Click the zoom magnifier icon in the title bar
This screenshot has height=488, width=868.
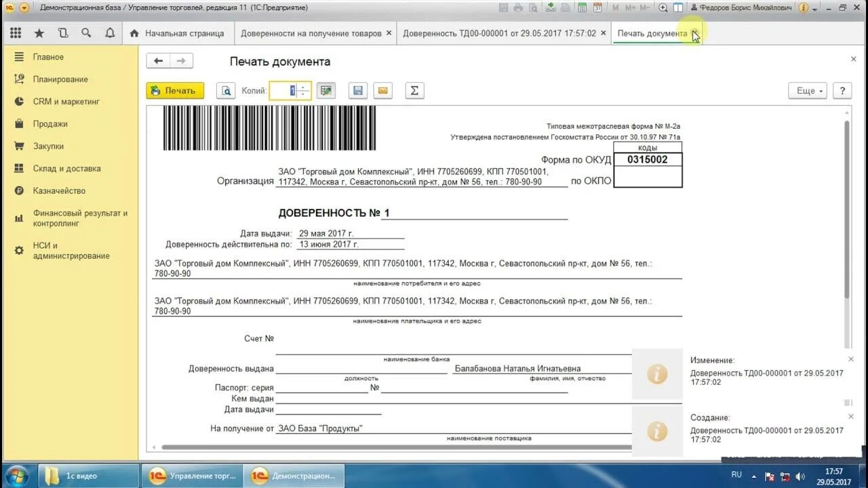(x=663, y=7)
